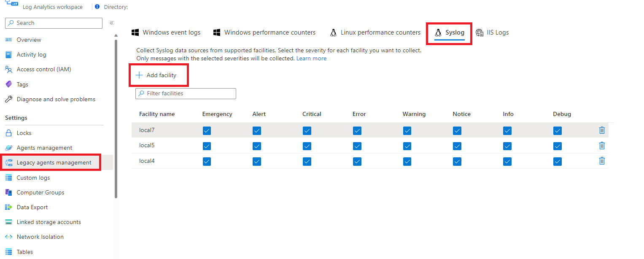
Task: Click the Access control people icon
Action: pos(8,69)
